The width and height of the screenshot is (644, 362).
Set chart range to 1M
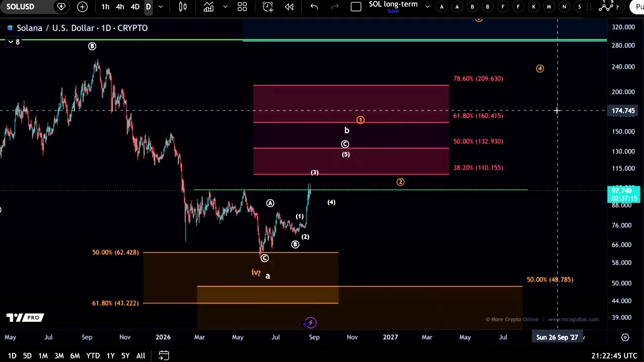click(x=43, y=356)
